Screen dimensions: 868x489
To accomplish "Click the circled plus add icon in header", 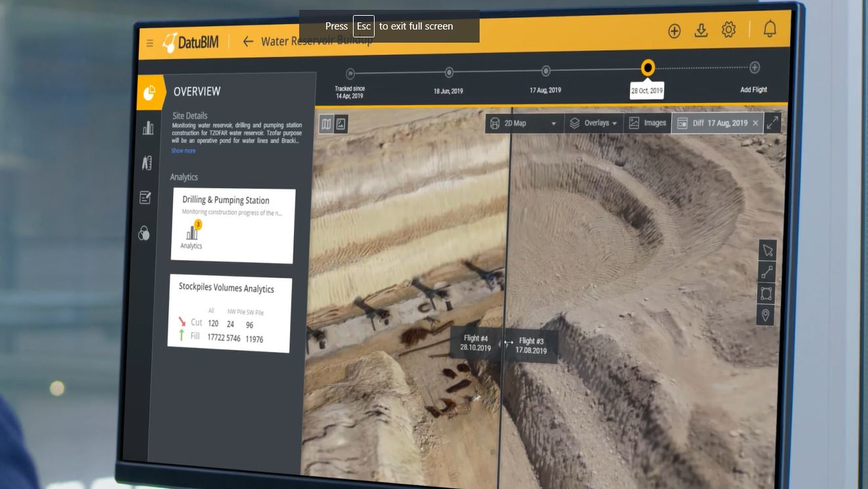I will [674, 31].
